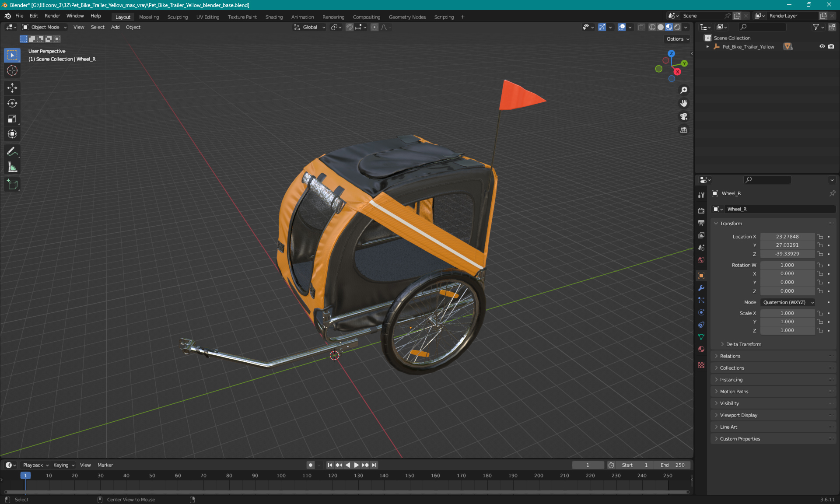Toggle camera view icon
This screenshot has width=840, height=504.
point(684,116)
